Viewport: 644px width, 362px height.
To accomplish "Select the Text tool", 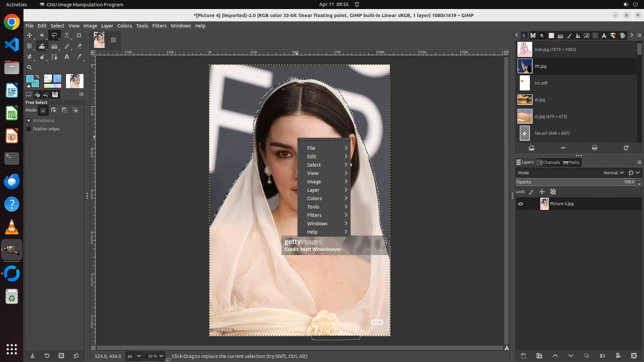I will point(67,57).
